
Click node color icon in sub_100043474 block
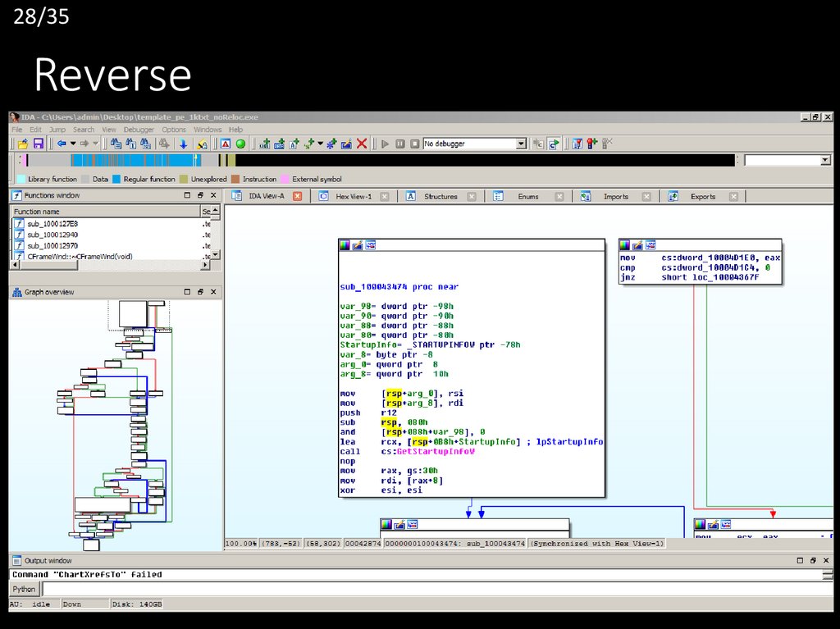pos(345,245)
